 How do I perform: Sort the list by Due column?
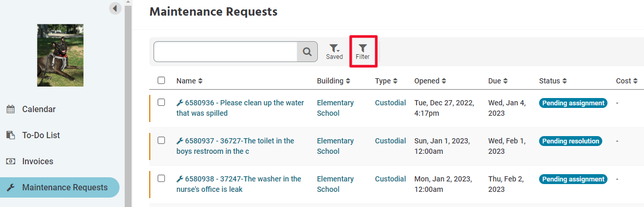(498, 81)
